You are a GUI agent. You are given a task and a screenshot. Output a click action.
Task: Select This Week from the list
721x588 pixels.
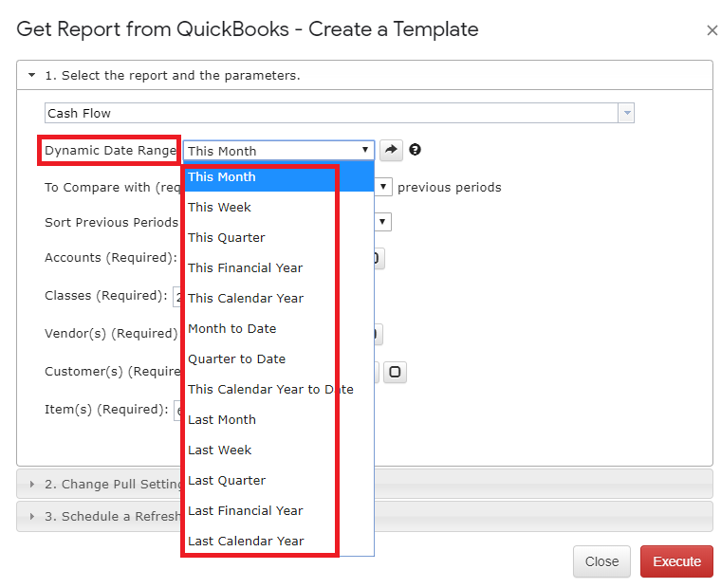pos(219,207)
